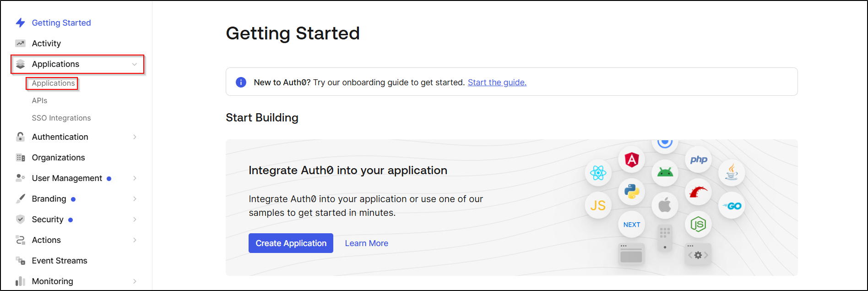Click the remote control device icon
This screenshot has width=868, height=291.
pyautogui.click(x=665, y=238)
